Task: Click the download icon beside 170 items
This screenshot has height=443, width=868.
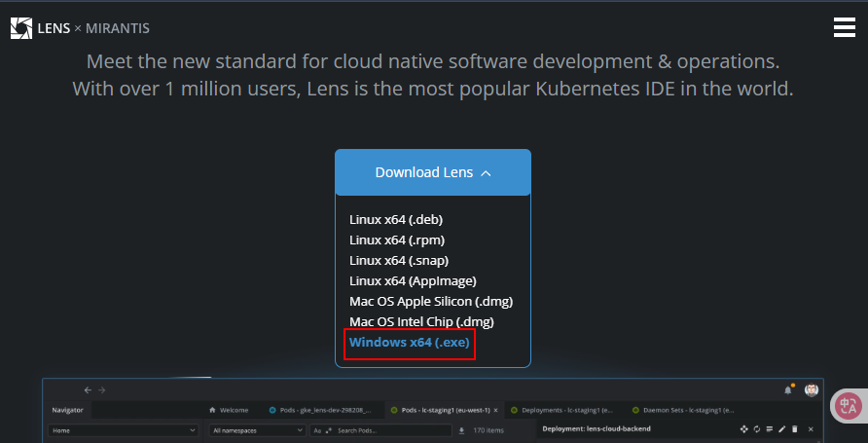Action: 461,430
